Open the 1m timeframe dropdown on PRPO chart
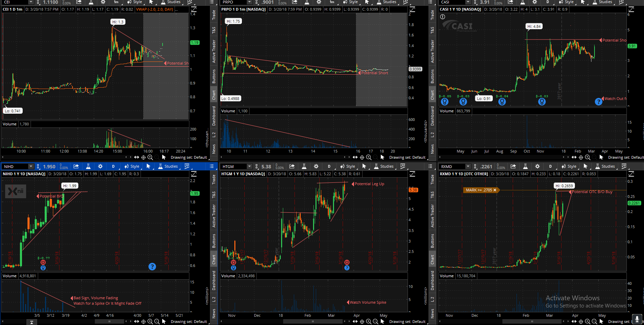Screen dimensions: 644x325 click(x=332, y=2)
